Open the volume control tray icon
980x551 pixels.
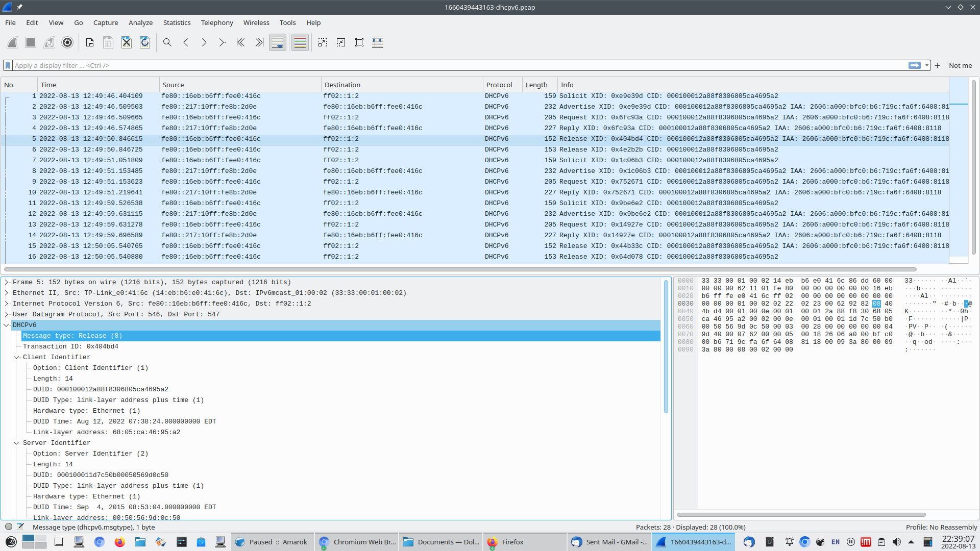pyautogui.click(x=896, y=542)
